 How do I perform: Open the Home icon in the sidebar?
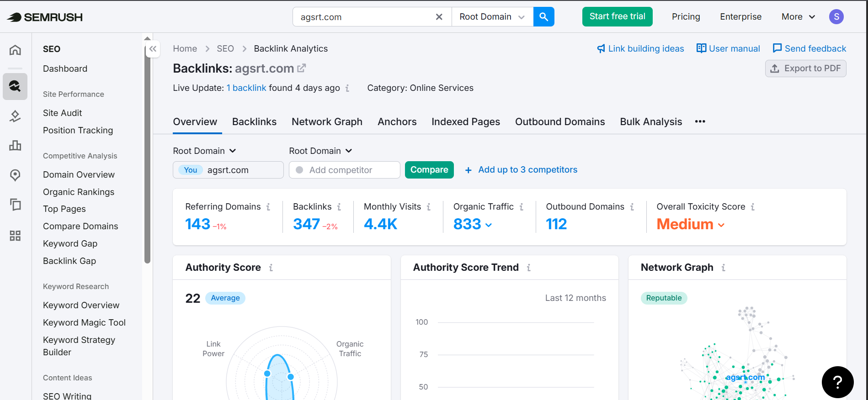15,50
